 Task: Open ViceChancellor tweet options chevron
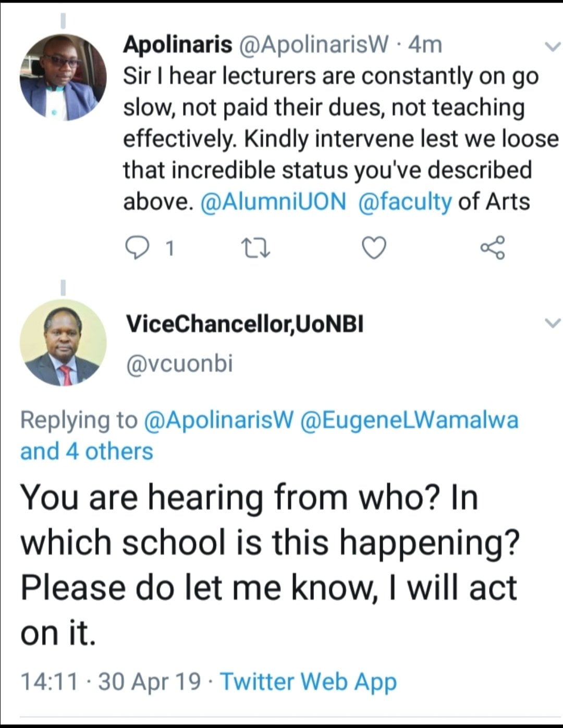click(x=552, y=323)
